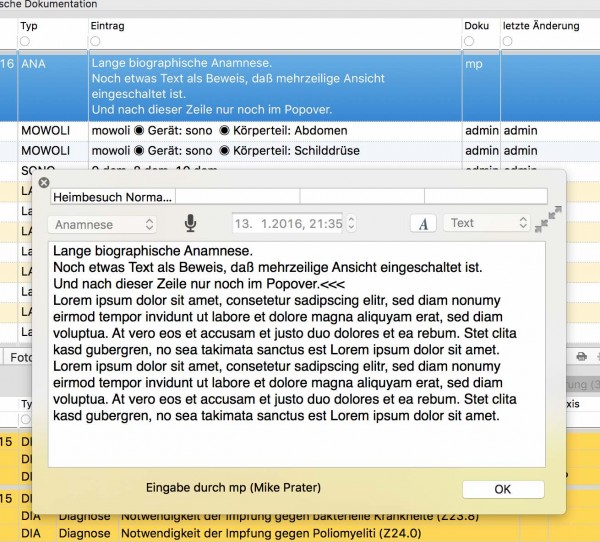600x542 pixels.
Task: Select the MOWOLI row with Körperteil: Schilddrüse
Action: point(300,151)
